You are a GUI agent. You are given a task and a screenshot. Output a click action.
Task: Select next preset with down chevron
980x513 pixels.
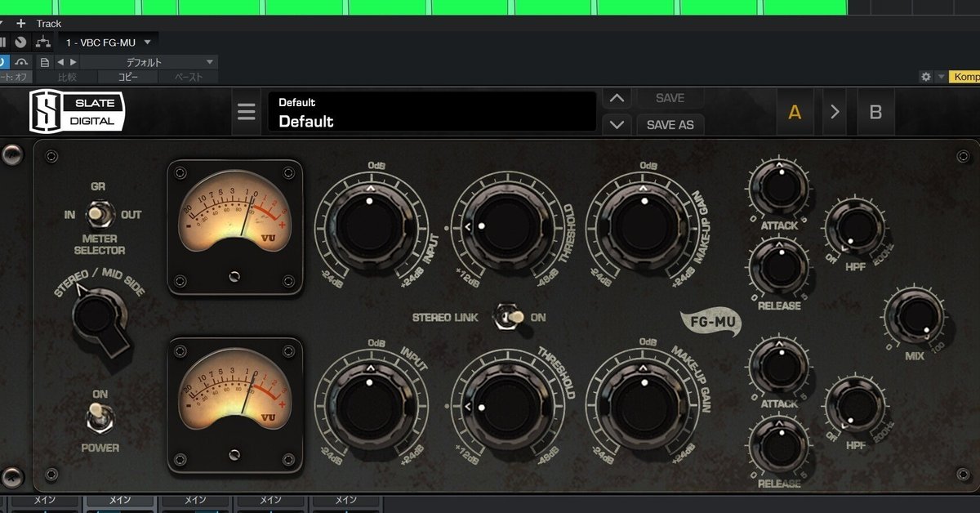[x=617, y=125]
